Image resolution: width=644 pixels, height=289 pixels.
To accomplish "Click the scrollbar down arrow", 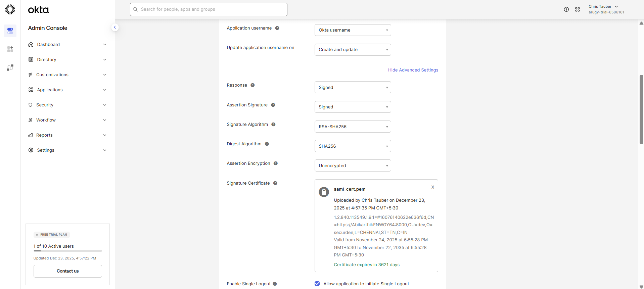I will (x=641, y=287).
